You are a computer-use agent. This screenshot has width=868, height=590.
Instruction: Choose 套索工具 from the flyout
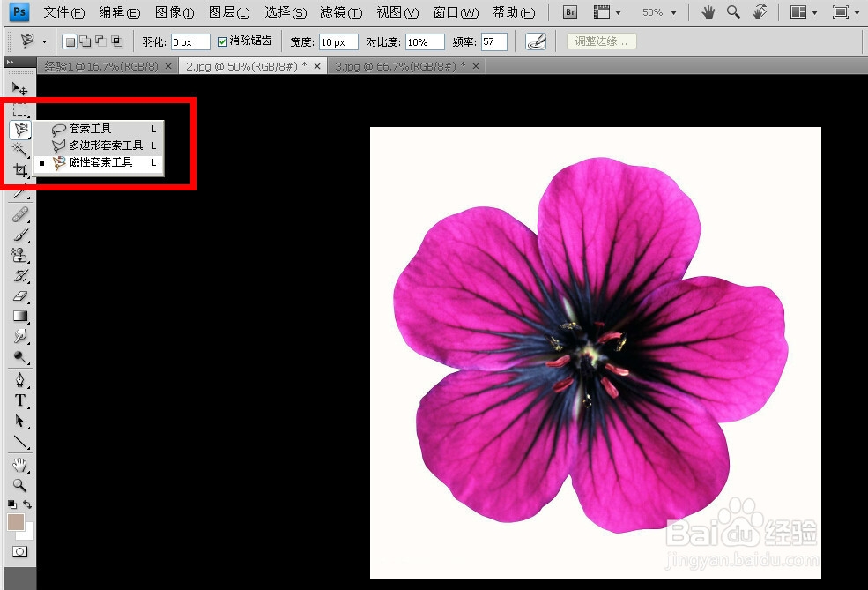pos(99,129)
